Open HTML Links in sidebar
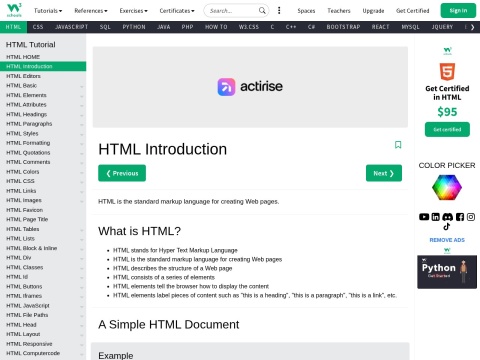The height and width of the screenshot is (360, 480). tap(43, 191)
